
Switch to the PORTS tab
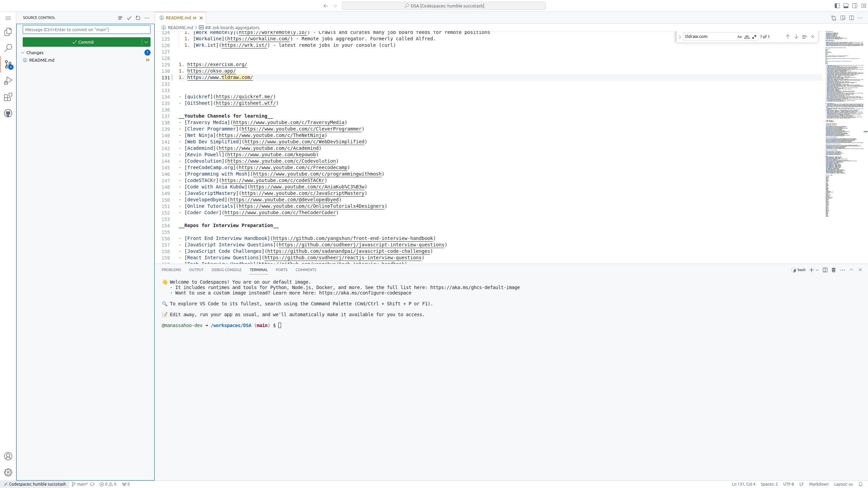pos(281,270)
